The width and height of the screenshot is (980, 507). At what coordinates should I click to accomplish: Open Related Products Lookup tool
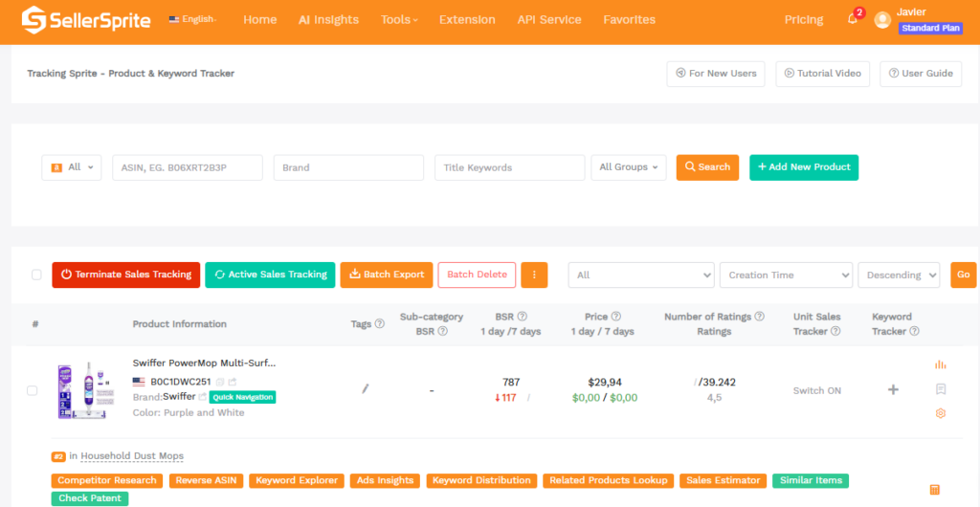608,481
